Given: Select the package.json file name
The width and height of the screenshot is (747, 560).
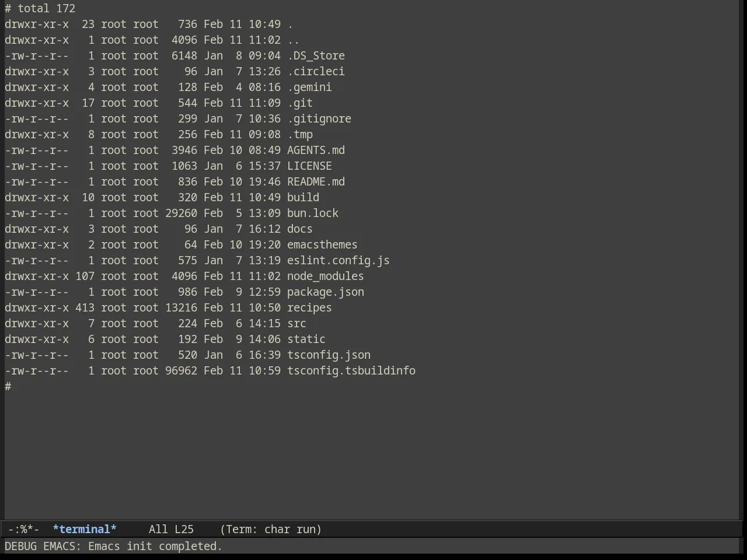Looking at the screenshot, I should (x=326, y=292).
